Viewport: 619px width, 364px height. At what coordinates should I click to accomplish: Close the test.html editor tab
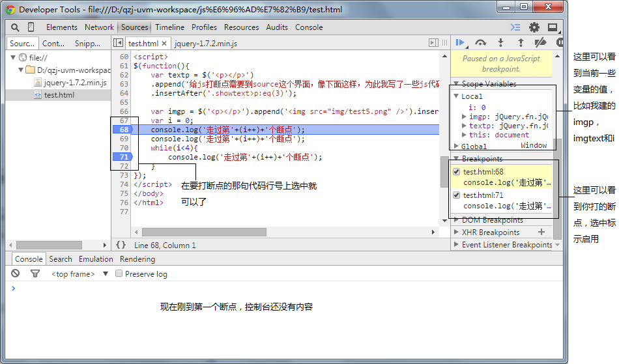point(164,44)
